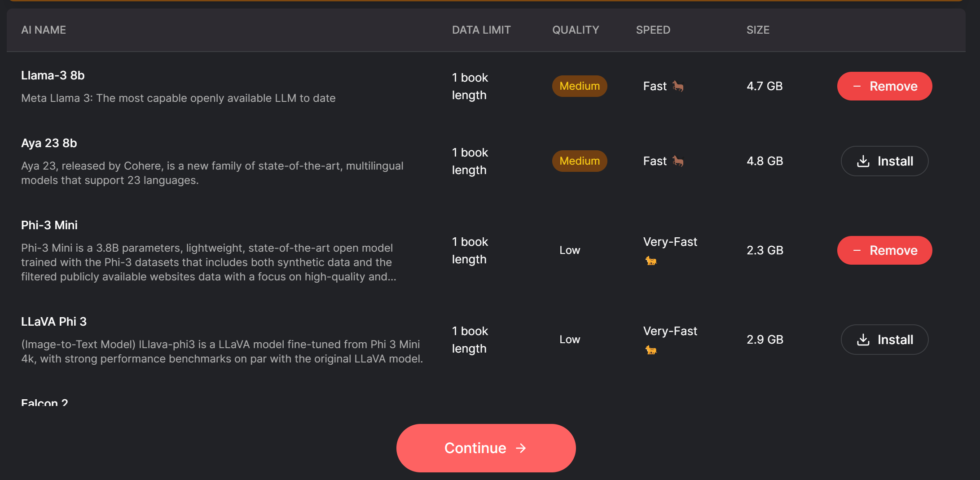
Task: Install the LLaVA Phi 3 model
Action: coord(884,340)
